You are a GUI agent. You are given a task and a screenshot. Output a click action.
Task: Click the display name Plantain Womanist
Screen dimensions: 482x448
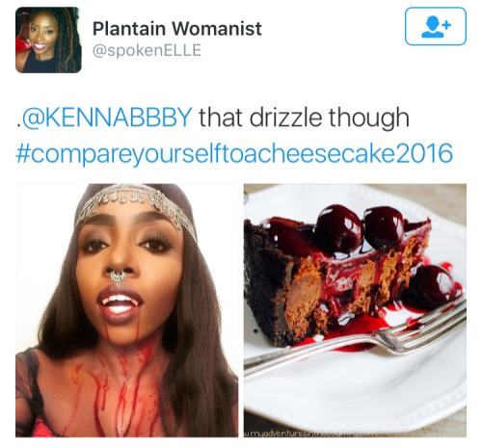click(x=177, y=29)
